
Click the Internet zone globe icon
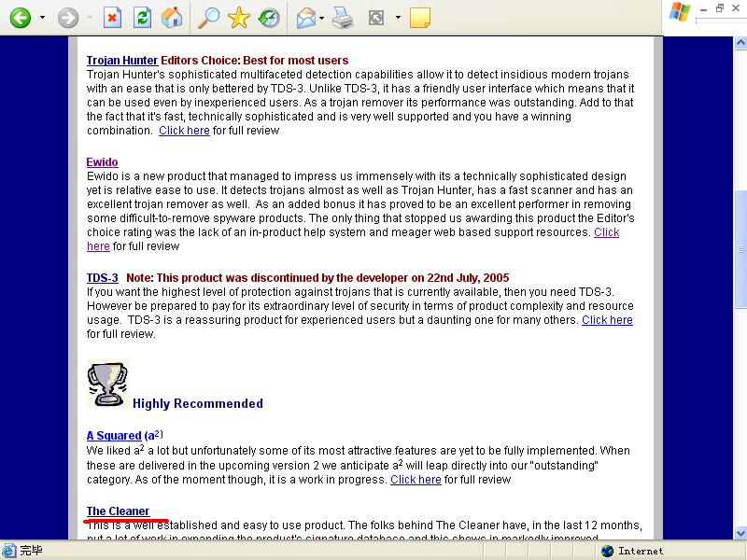click(608, 551)
